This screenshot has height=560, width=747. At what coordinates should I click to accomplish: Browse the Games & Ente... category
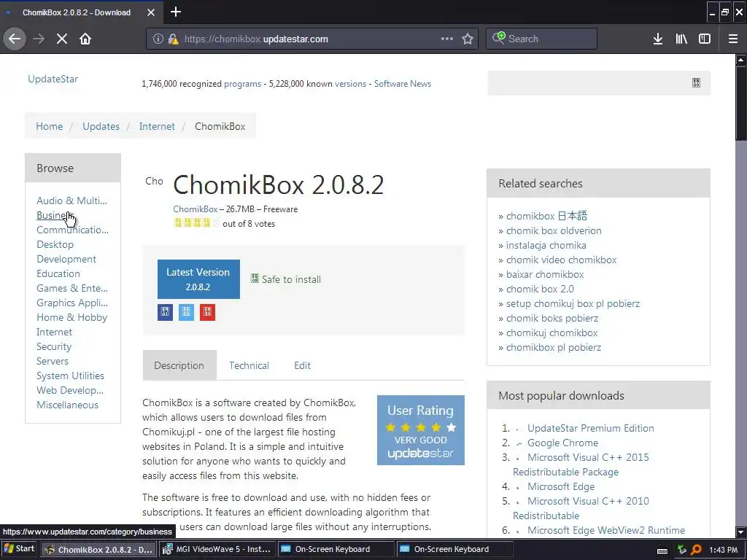[72, 288]
